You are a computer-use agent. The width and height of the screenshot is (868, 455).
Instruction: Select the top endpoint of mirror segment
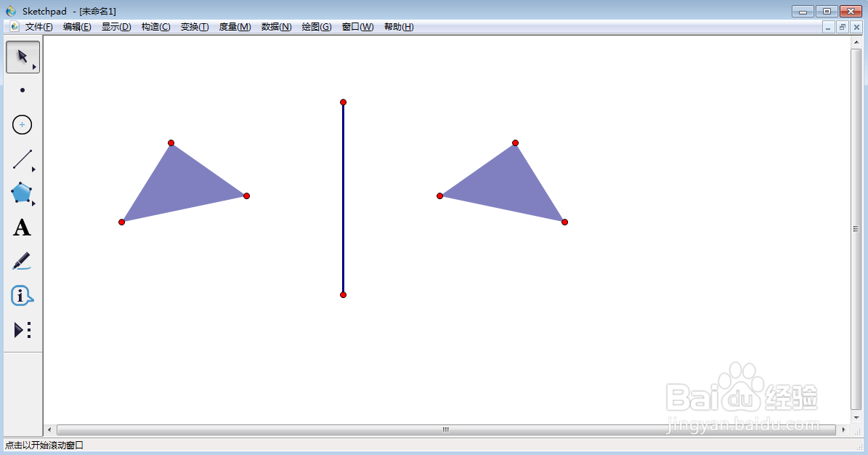[x=344, y=102]
